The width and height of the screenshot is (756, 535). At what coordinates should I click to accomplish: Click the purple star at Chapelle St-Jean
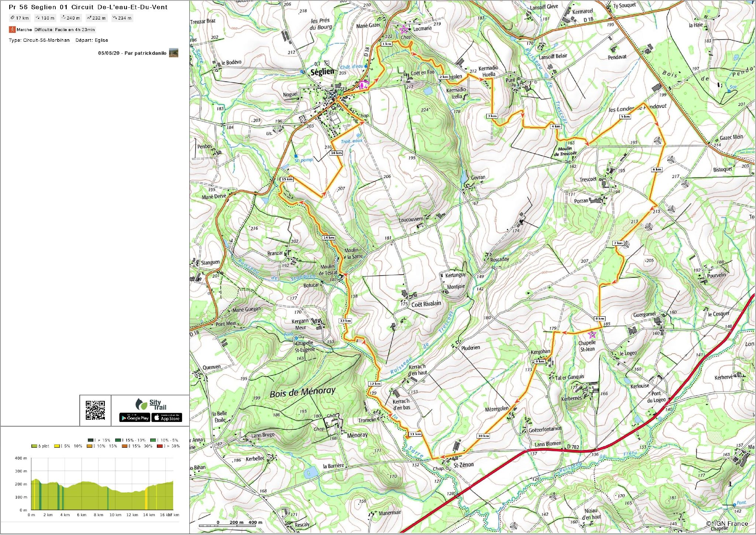click(x=592, y=335)
